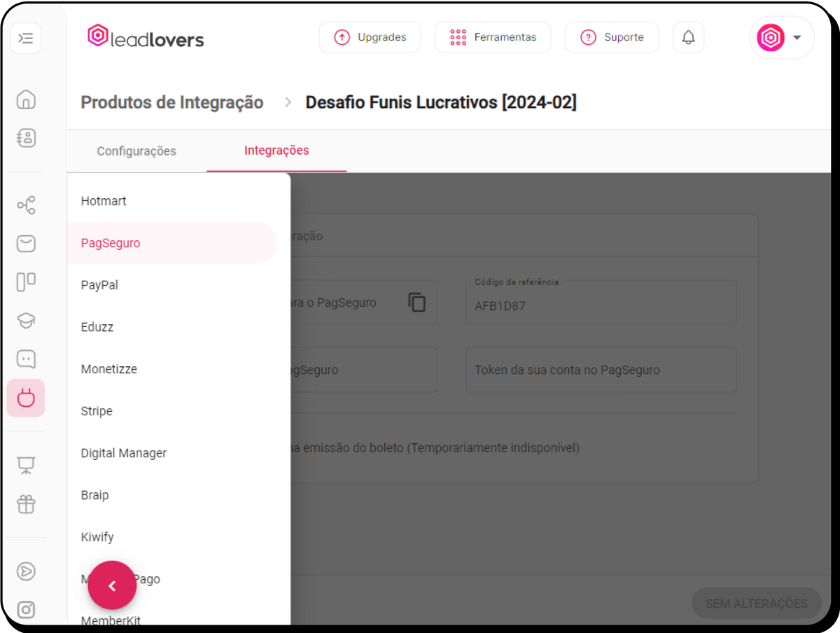840x633 pixels.
Task: Collapse the integrations list with pink chevron
Action: (x=112, y=585)
